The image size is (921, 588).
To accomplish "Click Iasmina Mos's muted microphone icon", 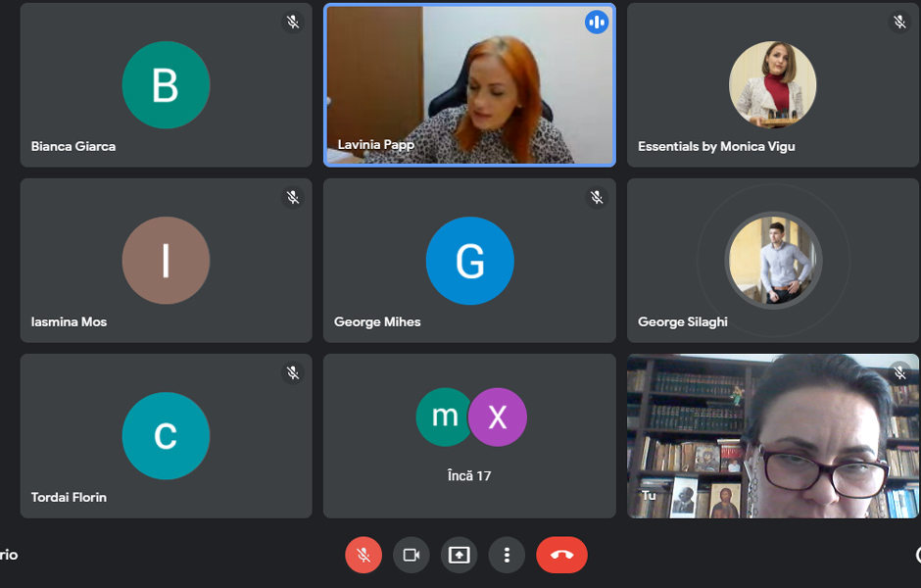I will [x=293, y=197].
